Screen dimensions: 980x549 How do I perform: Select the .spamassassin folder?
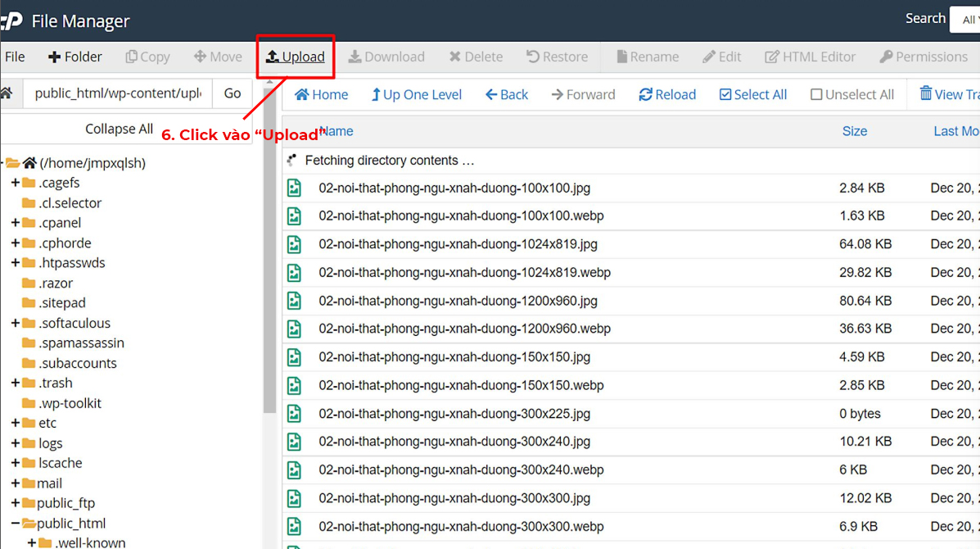coord(81,343)
